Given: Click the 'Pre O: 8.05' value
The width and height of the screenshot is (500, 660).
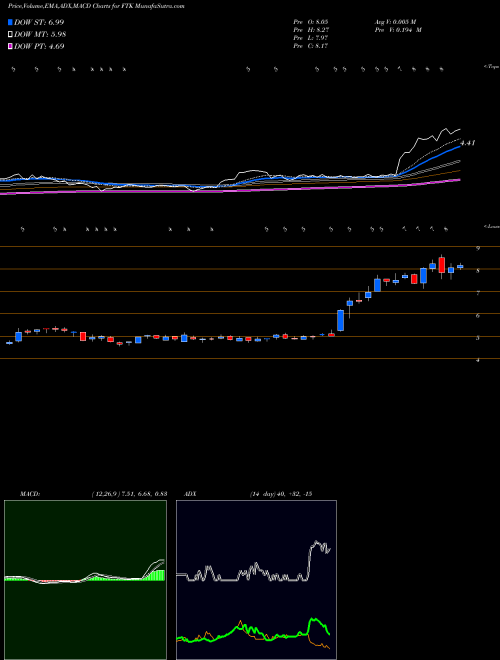Looking at the screenshot, I should (311, 22).
